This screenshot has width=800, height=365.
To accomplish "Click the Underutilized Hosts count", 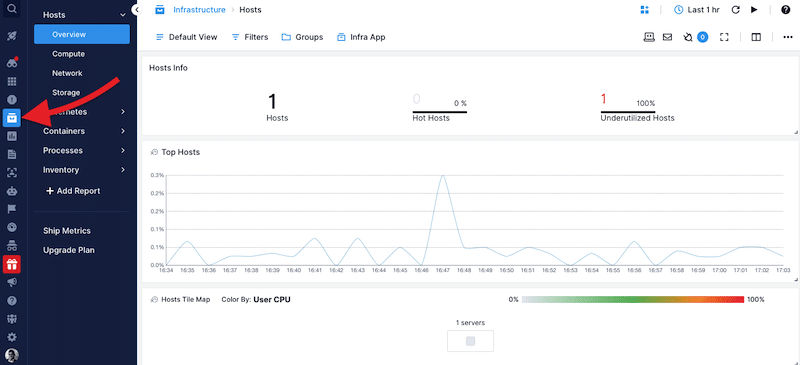I will coord(603,99).
